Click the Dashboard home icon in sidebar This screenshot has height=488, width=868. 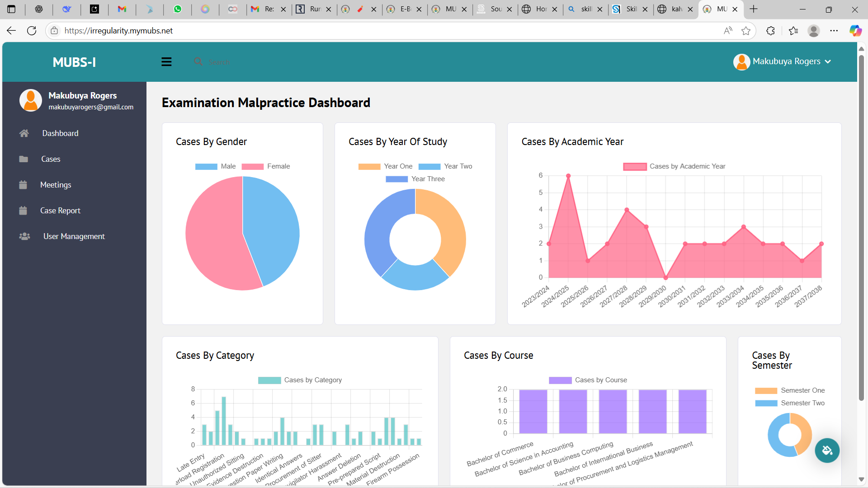[x=24, y=133]
